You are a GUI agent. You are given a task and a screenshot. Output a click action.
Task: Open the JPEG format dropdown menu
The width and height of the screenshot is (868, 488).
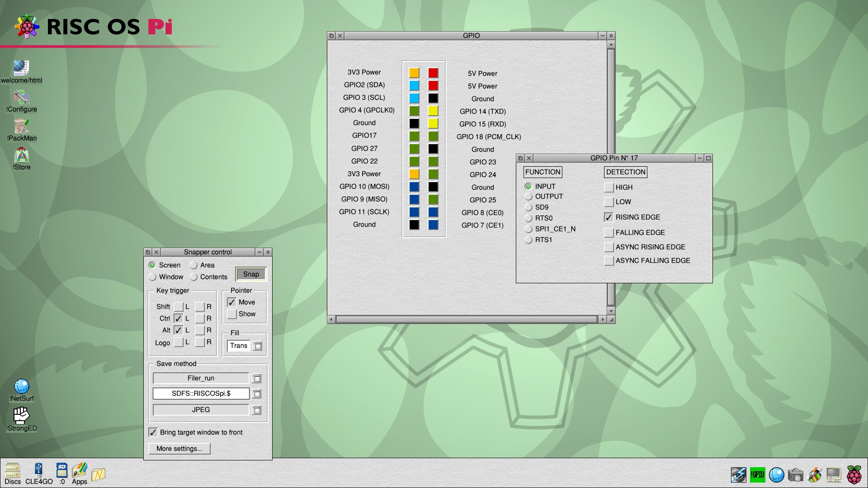[257, 410]
